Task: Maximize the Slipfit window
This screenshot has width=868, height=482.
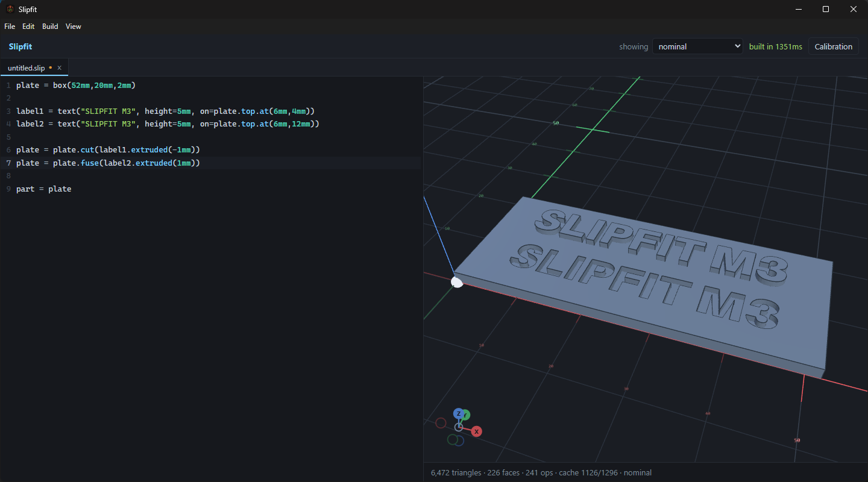Action: pos(826,9)
